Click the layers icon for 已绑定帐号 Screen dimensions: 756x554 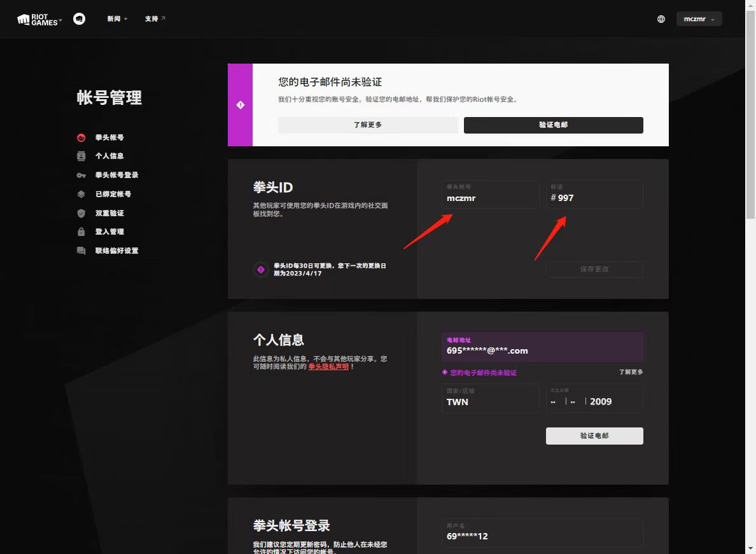(x=81, y=194)
